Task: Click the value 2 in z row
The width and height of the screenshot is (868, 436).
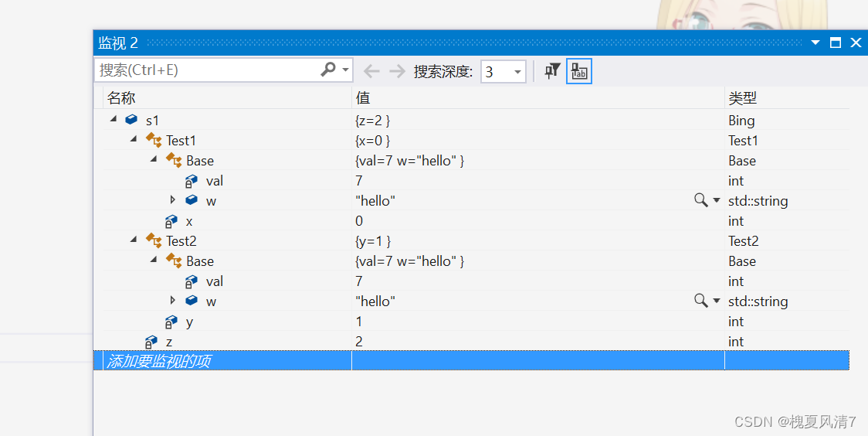Action: (359, 342)
